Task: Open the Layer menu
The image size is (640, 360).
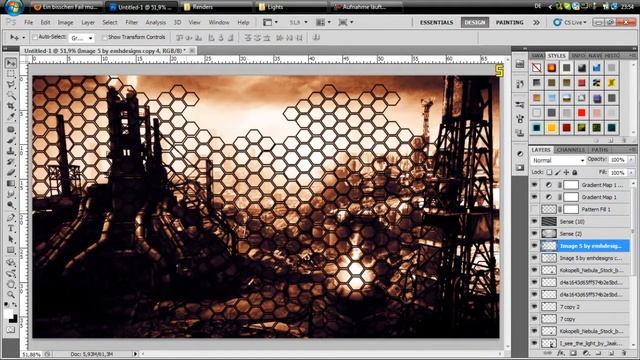Action: pos(88,22)
